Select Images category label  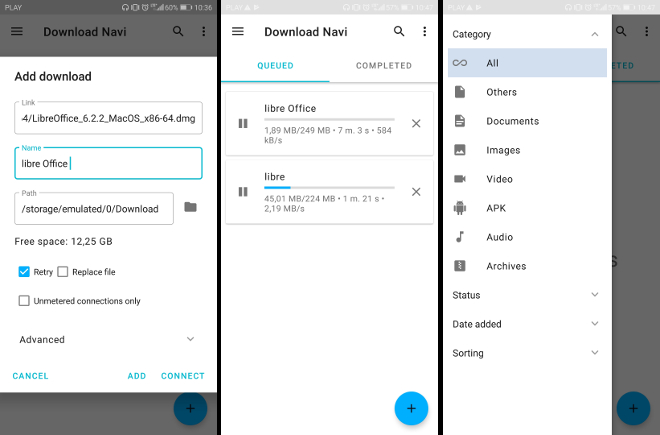click(503, 150)
